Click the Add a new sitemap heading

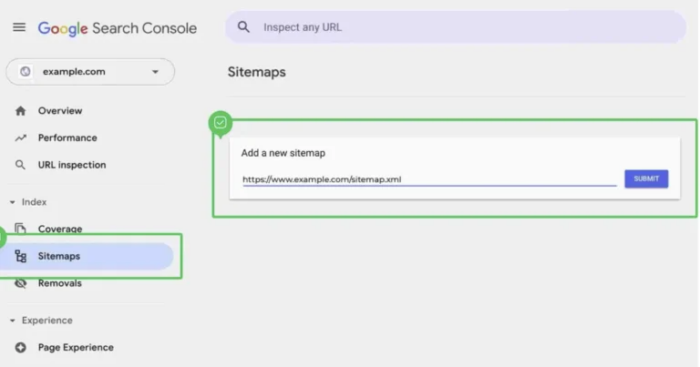click(x=283, y=153)
